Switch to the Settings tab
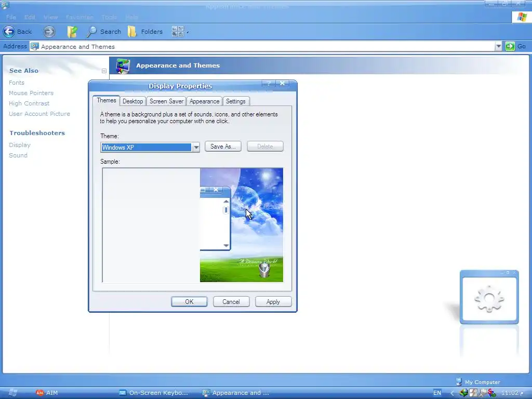Screen dimensions: 532x399 coord(236,101)
